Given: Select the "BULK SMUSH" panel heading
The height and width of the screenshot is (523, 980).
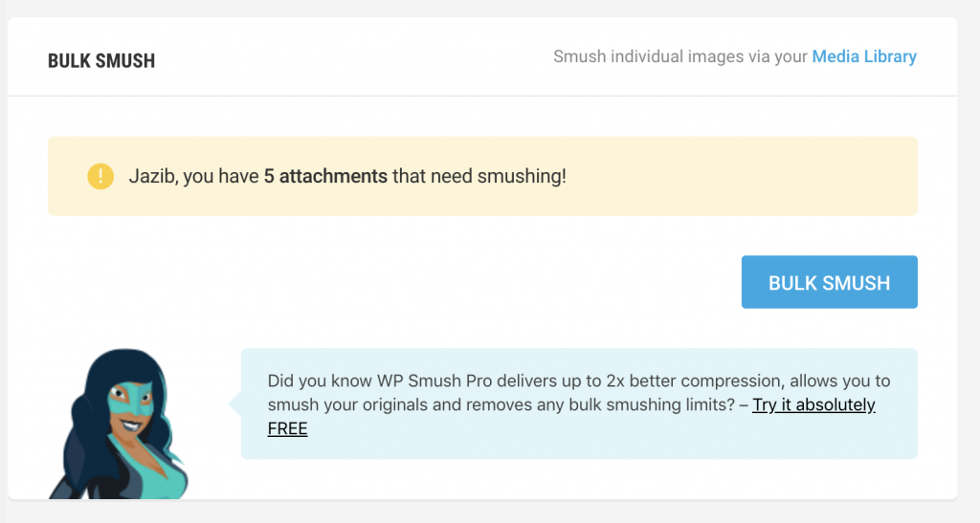Looking at the screenshot, I should [x=101, y=60].
